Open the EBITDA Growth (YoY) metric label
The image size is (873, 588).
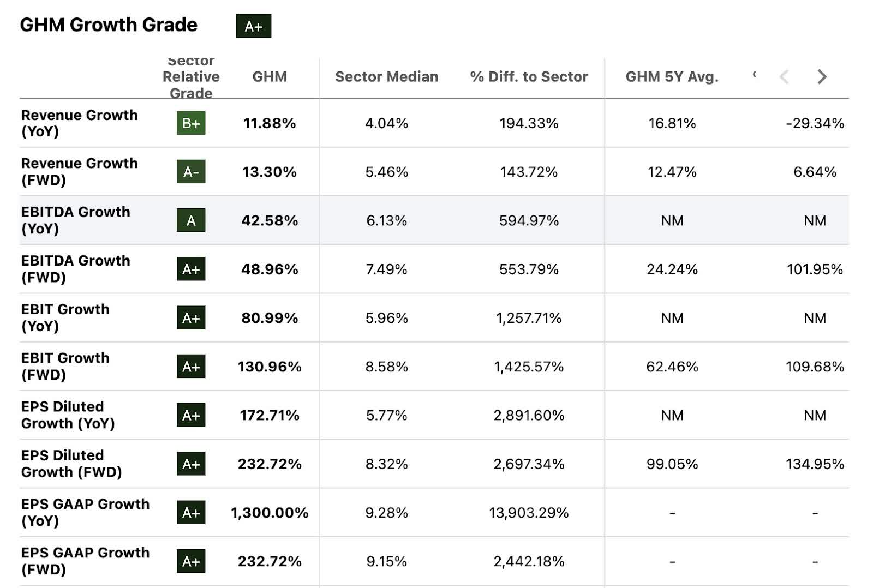pos(75,220)
